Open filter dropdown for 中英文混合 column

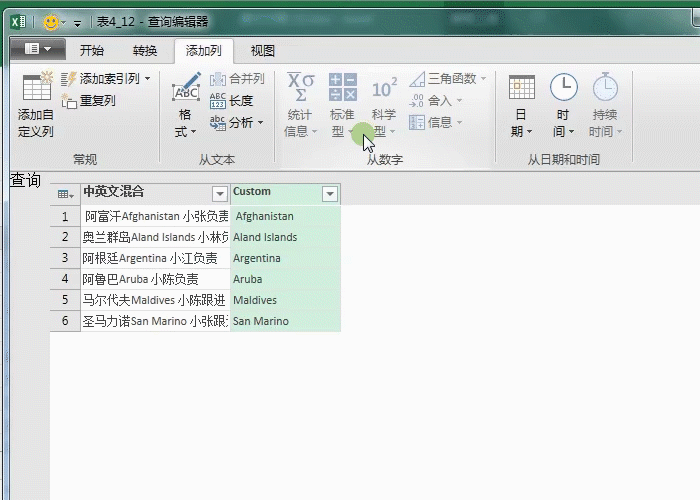coord(220,194)
